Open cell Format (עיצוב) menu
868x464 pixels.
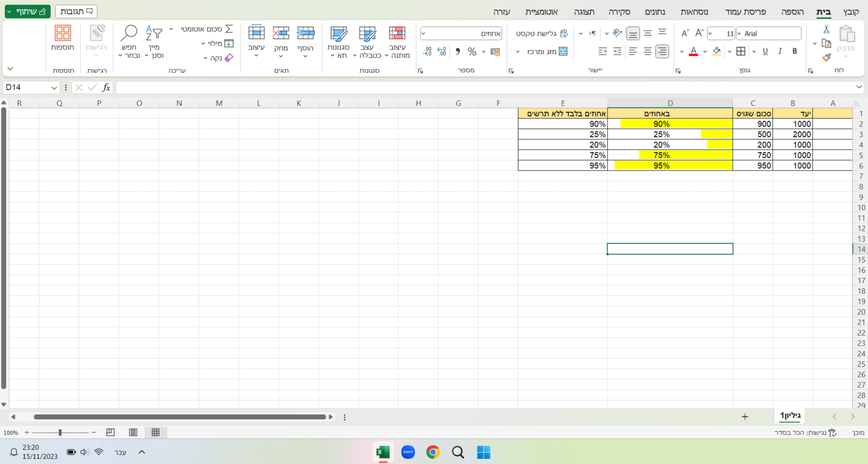(x=256, y=42)
